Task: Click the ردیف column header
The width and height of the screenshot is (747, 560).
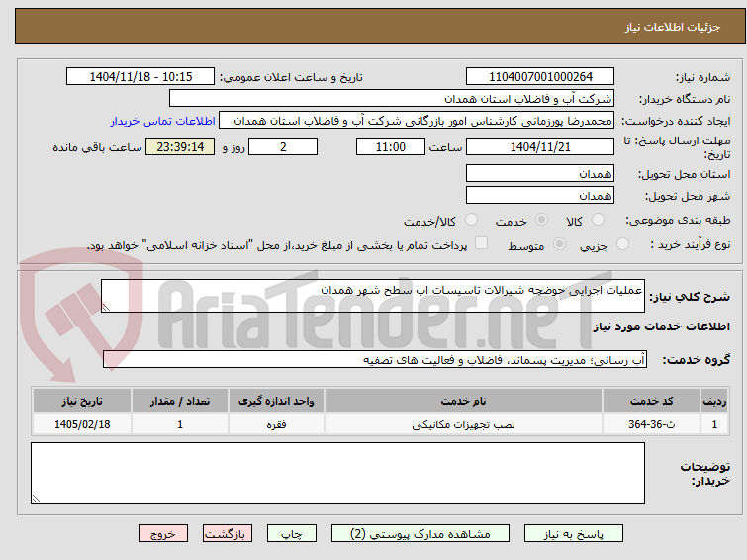Action: click(714, 401)
